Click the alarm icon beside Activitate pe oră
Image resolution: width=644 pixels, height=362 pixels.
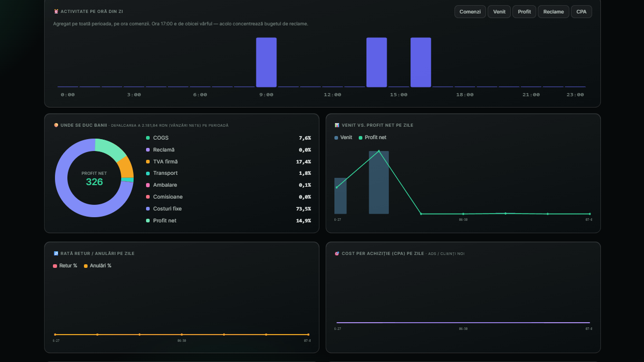[x=56, y=12]
